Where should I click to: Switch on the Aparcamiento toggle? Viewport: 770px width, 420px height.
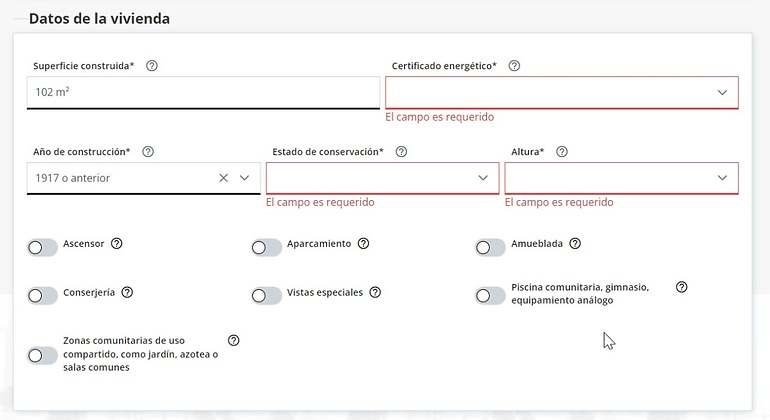[266, 247]
